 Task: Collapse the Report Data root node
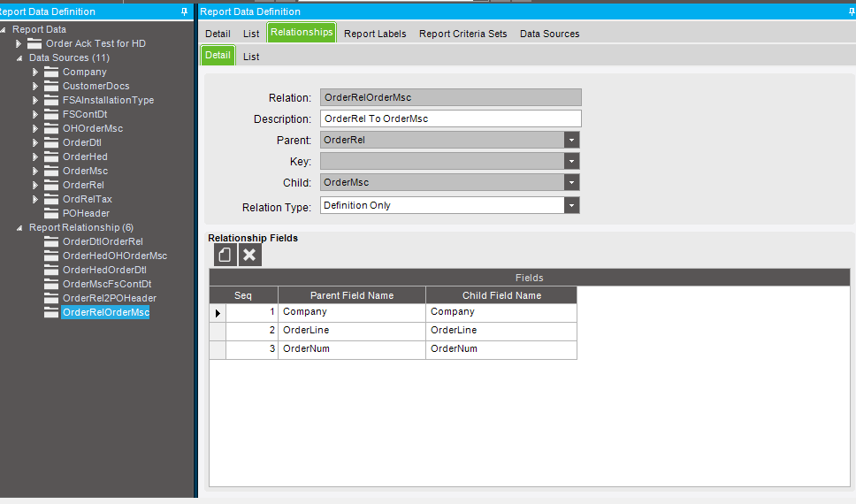[x=4, y=30]
